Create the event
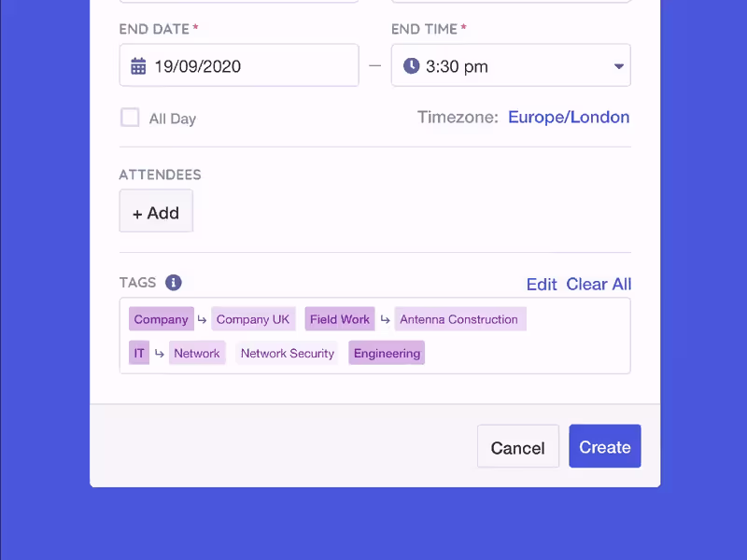Screen dimensions: 747x560 point(604,446)
